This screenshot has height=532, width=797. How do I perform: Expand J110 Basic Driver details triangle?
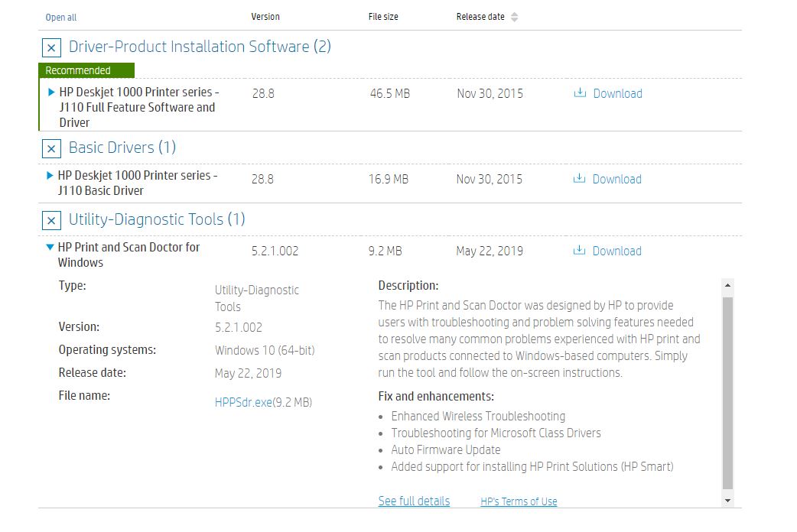50,175
